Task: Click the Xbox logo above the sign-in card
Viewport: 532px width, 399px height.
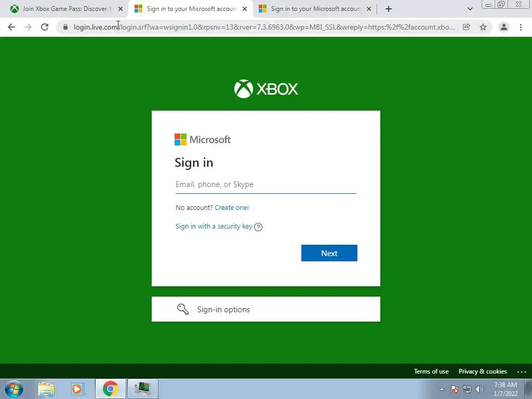Action: (x=266, y=89)
